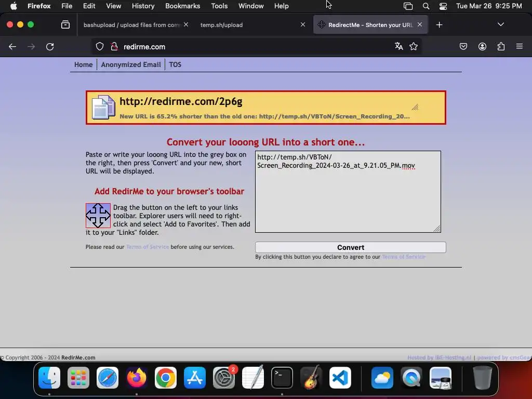Open the extensions panel
Image resolution: width=532 pixels, height=399 pixels.
coord(501,46)
